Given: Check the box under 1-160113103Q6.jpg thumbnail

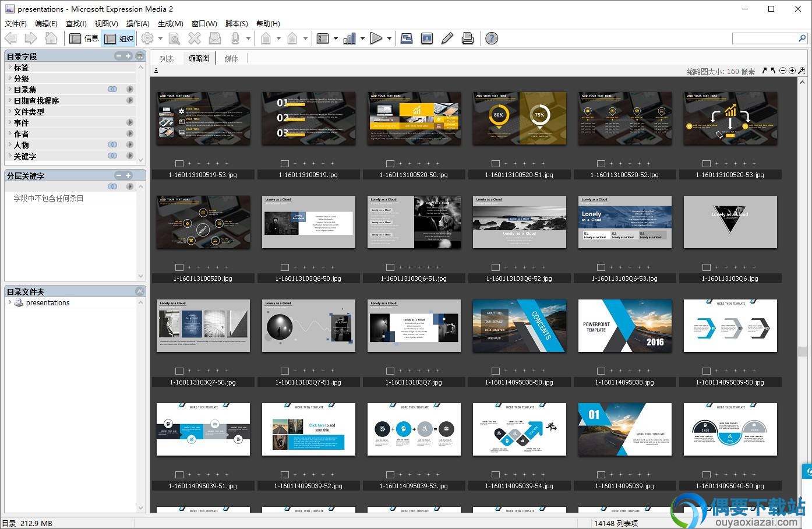Looking at the screenshot, I should [707, 267].
